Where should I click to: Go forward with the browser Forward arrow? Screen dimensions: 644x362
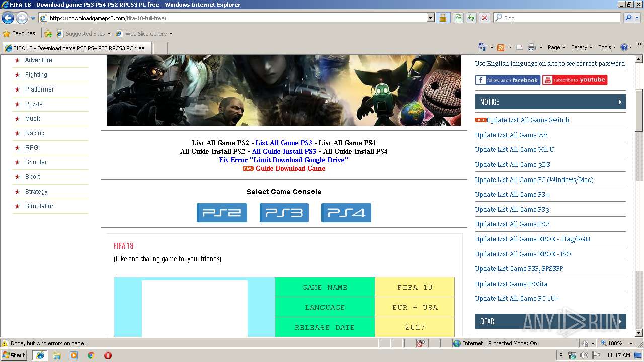pos(22,18)
